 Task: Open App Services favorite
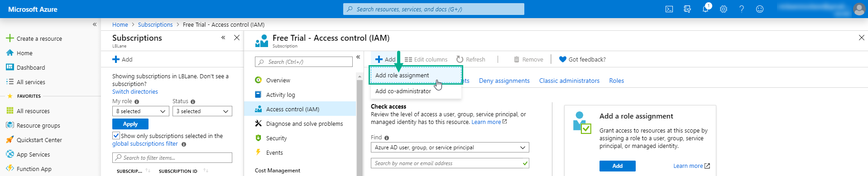click(28, 154)
